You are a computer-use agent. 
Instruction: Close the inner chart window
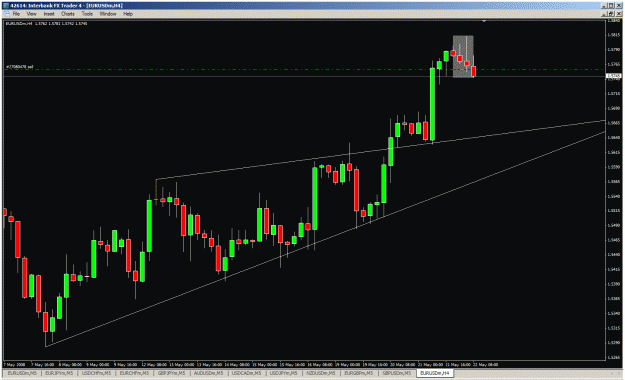pyautogui.click(x=618, y=14)
